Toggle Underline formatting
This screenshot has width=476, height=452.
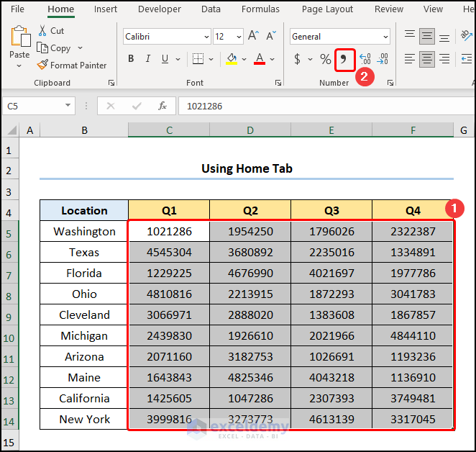165,59
